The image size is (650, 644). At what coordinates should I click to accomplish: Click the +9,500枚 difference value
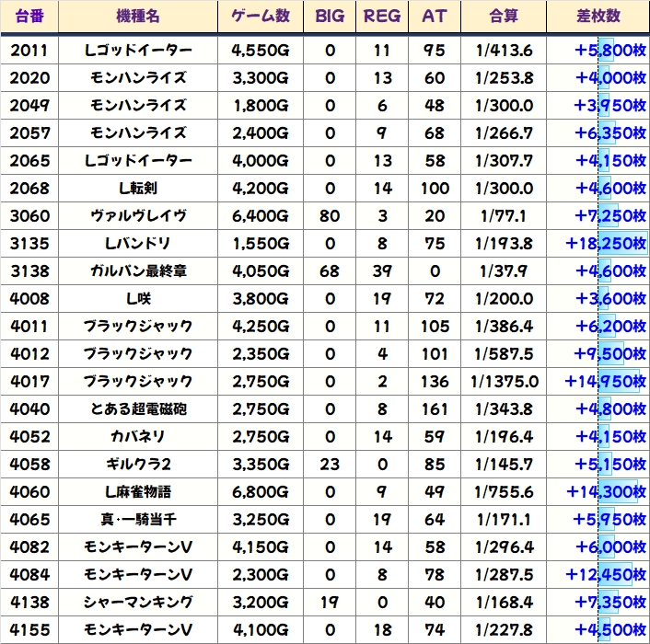[609, 353]
